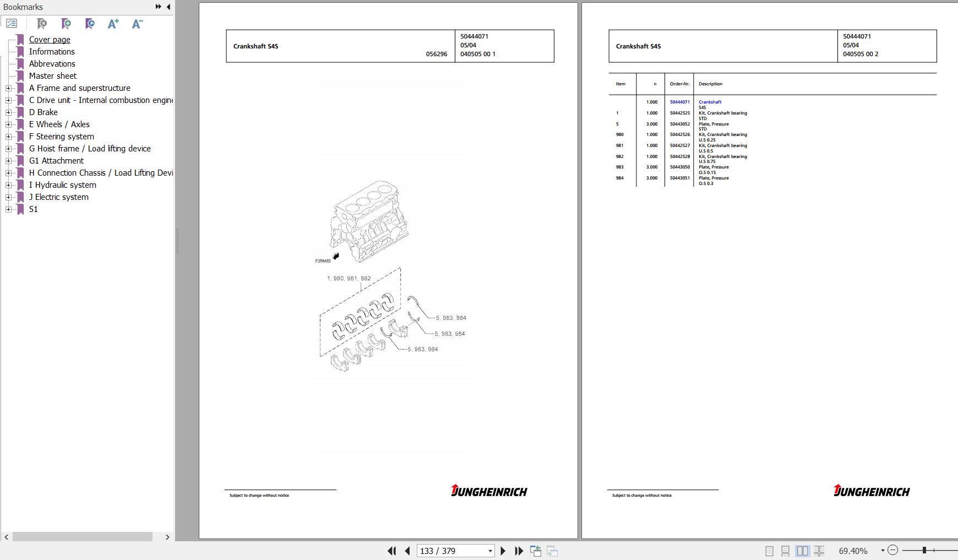This screenshot has width=958, height=560.
Task: Click the zoom out minus button
Action: (893, 550)
